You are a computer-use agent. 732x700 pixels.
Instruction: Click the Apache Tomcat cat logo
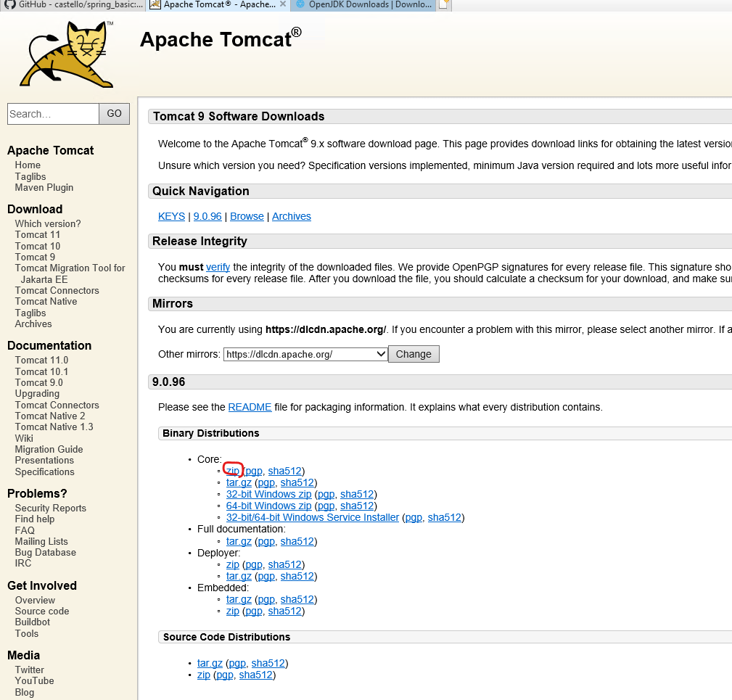click(66, 54)
